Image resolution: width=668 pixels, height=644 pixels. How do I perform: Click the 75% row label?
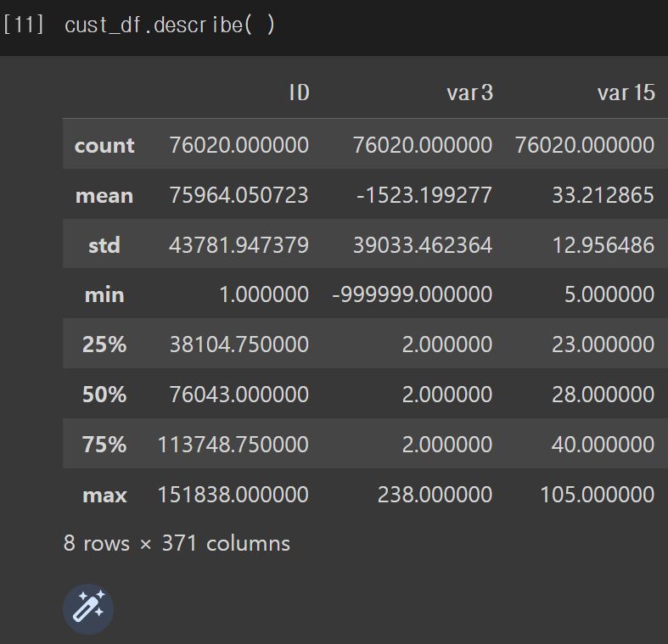[x=104, y=445]
